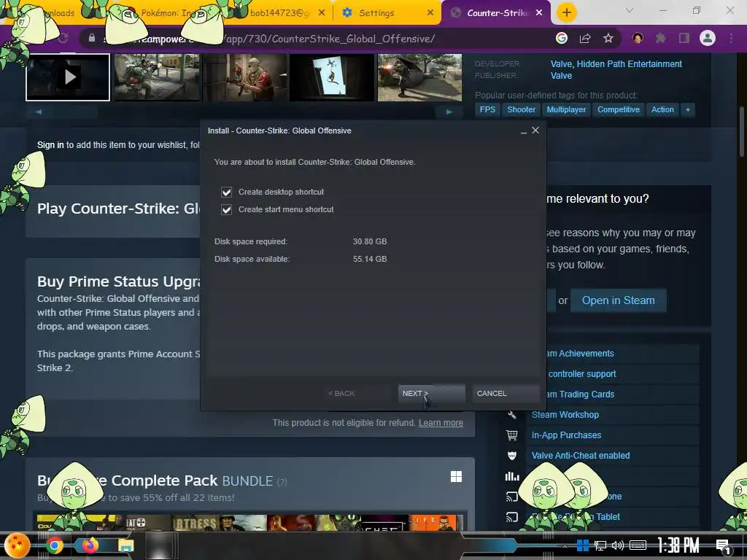Screen dimensions: 747x560
Task: Open Hidden Path Entertainment developer link
Action: click(x=630, y=64)
